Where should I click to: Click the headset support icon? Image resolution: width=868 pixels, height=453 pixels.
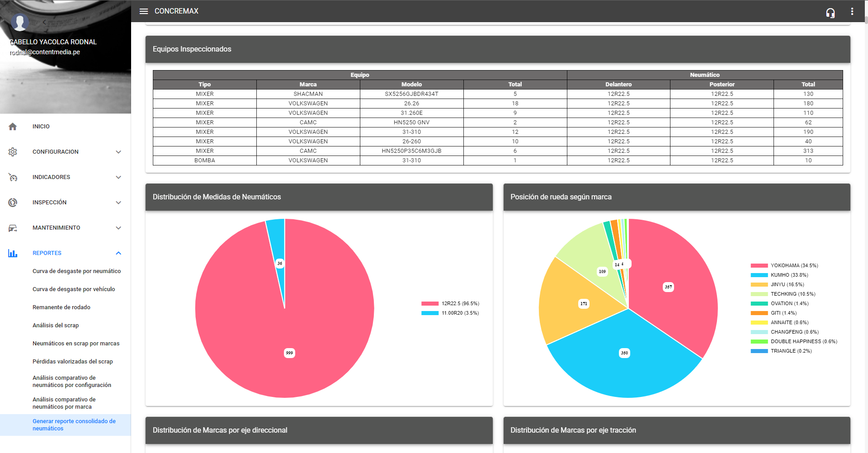pyautogui.click(x=830, y=13)
